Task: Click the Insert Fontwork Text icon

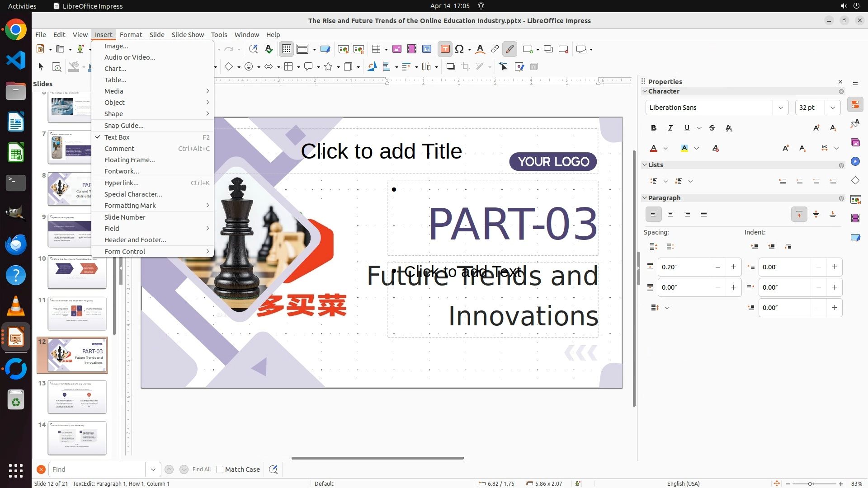Action: pos(480,49)
